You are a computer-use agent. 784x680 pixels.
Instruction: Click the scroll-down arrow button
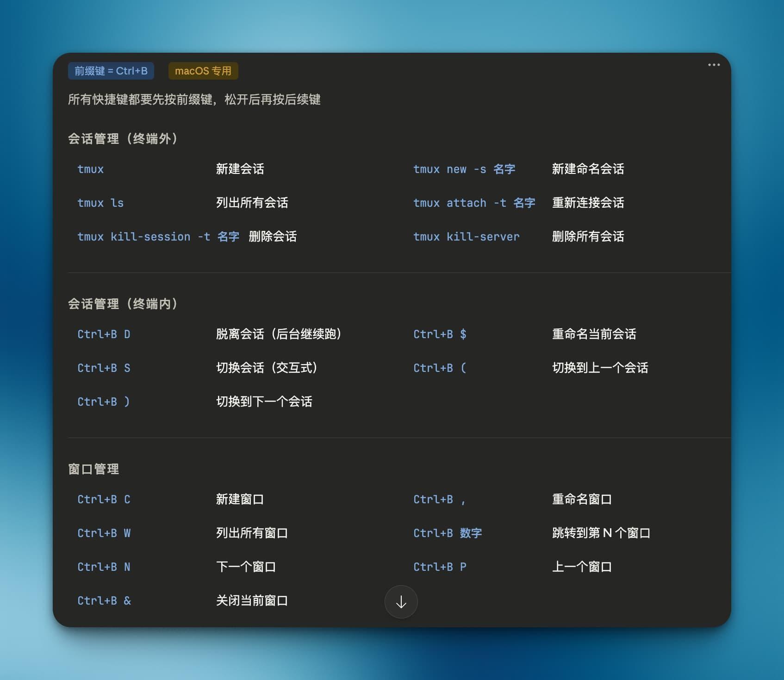click(x=401, y=602)
